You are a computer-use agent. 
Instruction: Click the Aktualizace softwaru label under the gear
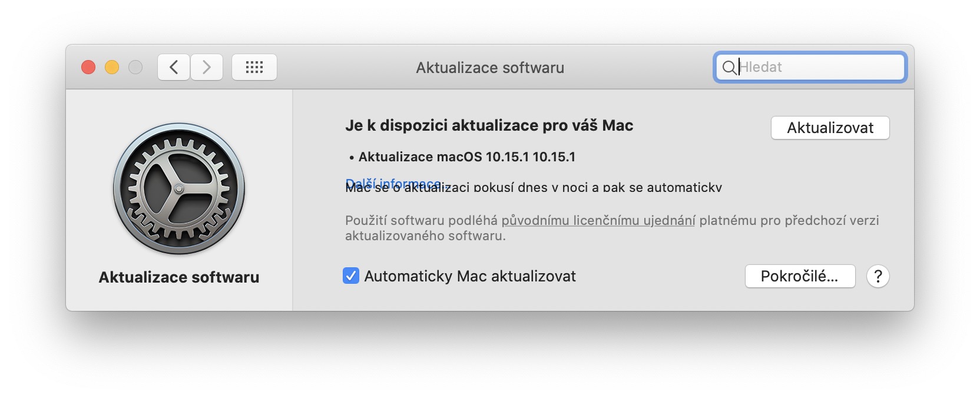[x=179, y=277]
